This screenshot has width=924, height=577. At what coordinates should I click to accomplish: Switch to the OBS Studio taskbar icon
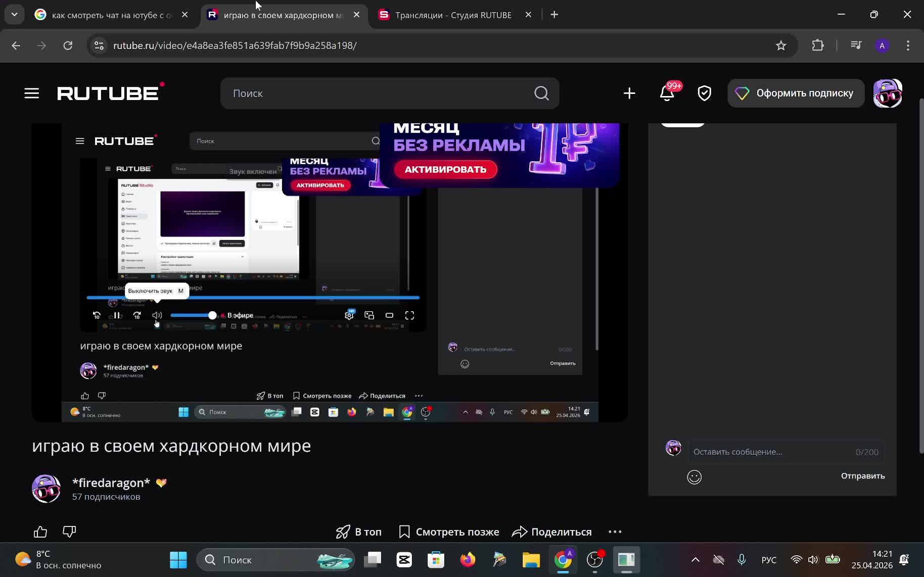coord(595,560)
